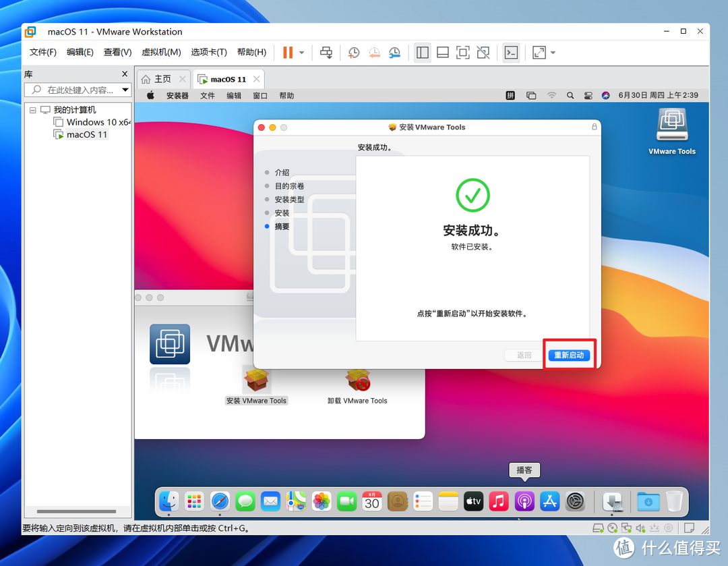
Task: Revert the VM to its previous snapshot
Action: pyautogui.click(x=374, y=53)
